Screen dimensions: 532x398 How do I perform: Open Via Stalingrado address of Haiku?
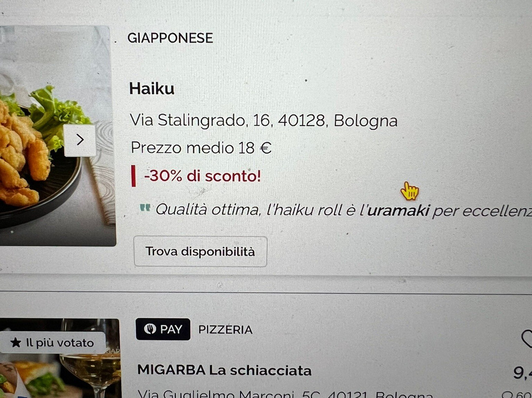coord(264,121)
